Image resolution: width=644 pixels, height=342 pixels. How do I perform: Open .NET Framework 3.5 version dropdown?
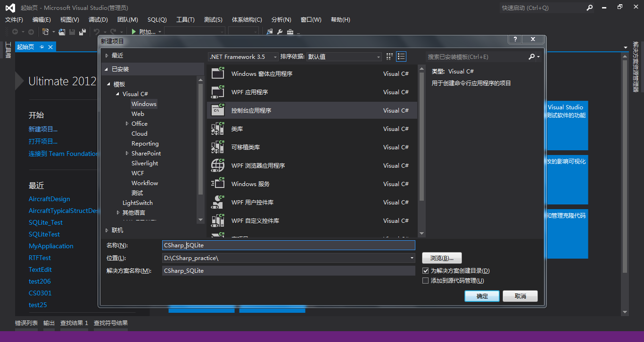click(x=243, y=57)
